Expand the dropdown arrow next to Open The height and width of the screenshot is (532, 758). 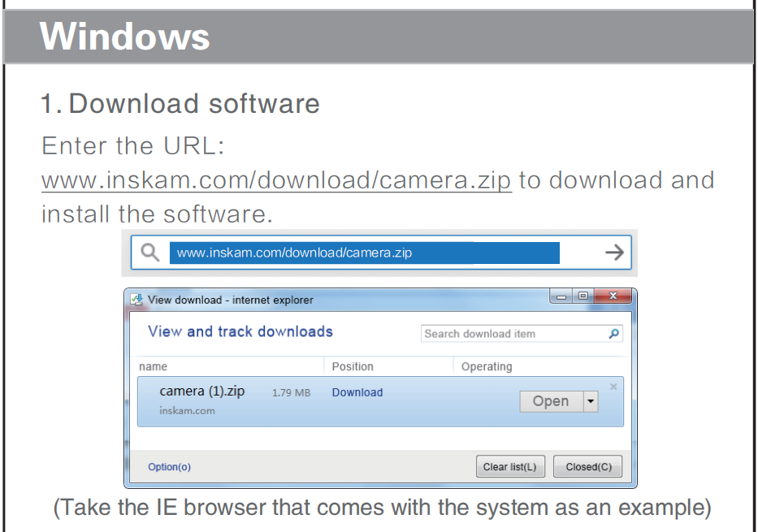click(591, 401)
